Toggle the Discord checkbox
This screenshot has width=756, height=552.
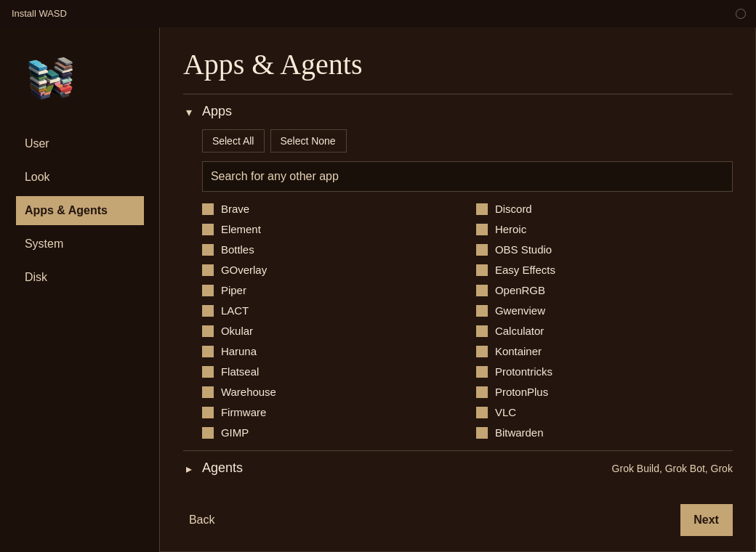click(x=482, y=209)
